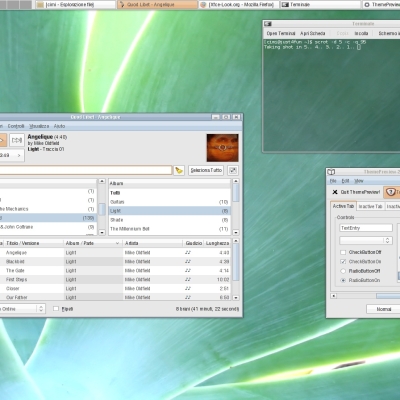
Task: Click the song list scrollbar thumb
Action: (236, 262)
